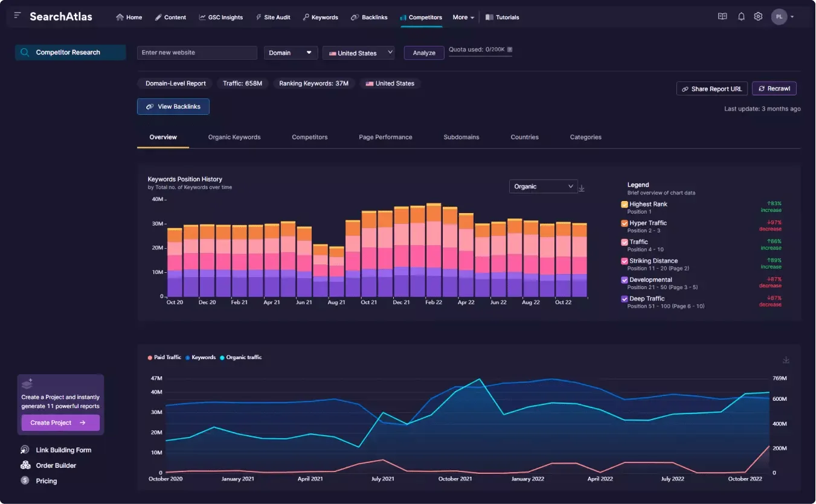816x504 pixels.
Task: Click the book icon in the header
Action: click(x=722, y=17)
